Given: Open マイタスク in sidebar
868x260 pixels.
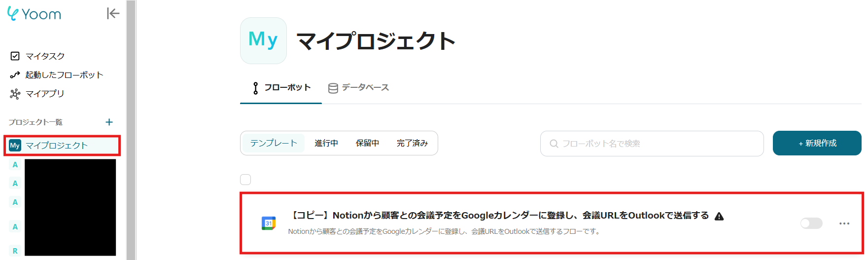Looking at the screenshot, I should pyautogui.click(x=45, y=56).
